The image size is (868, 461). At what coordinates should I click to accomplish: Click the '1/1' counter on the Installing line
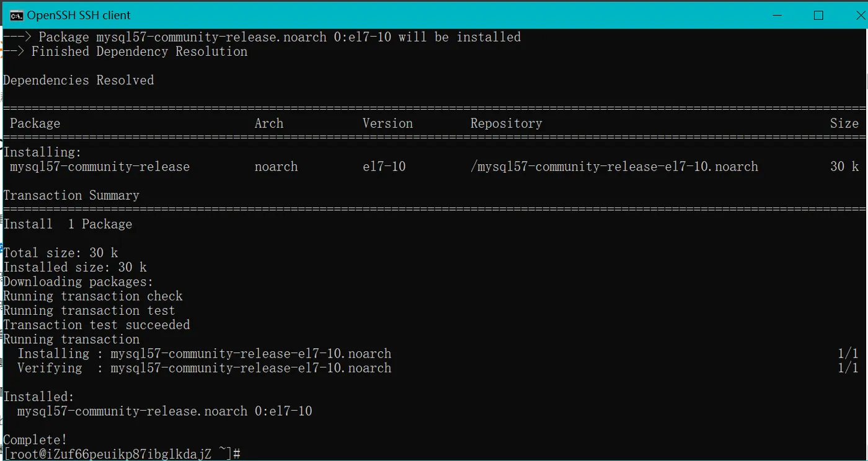[848, 354]
